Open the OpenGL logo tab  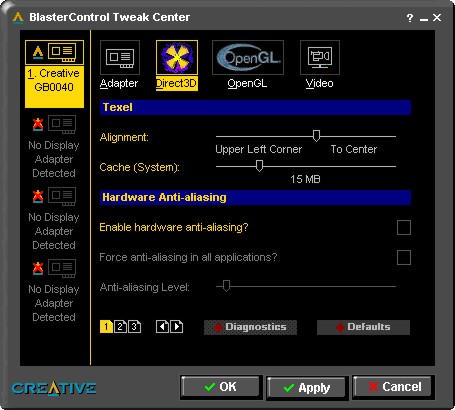[248, 57]
